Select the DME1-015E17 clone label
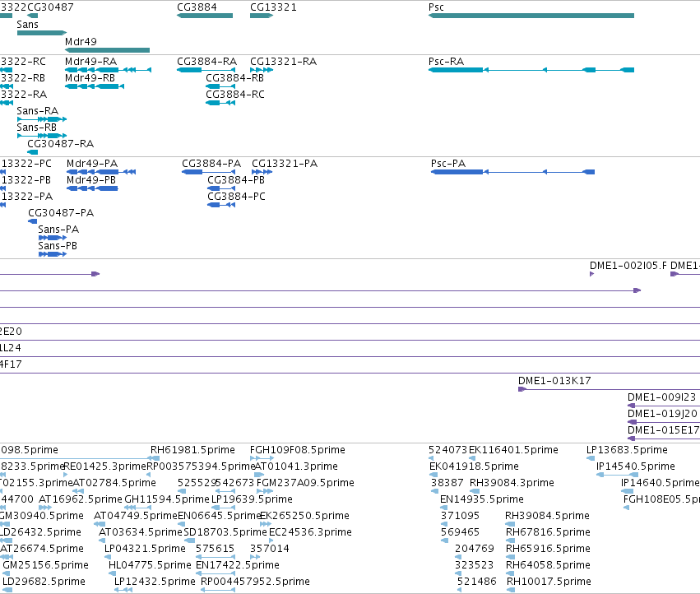The width and height of the screenshot is (700, 594). (x=663, y=430)
